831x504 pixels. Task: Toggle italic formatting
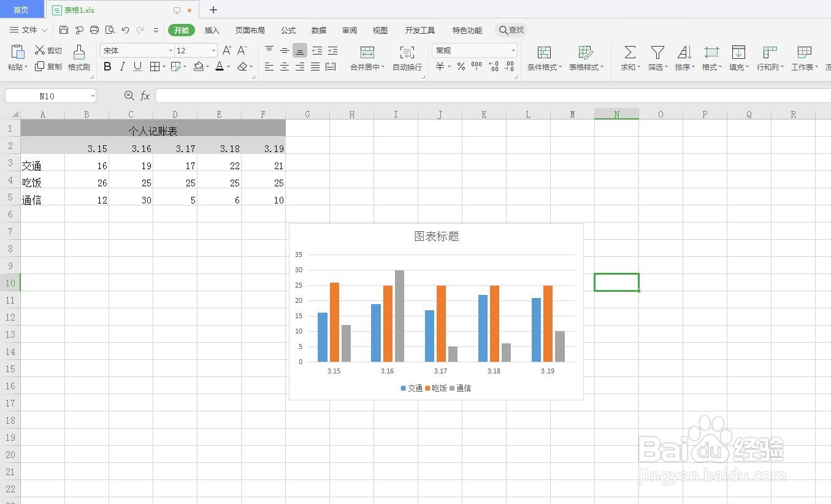pos(122,66)
